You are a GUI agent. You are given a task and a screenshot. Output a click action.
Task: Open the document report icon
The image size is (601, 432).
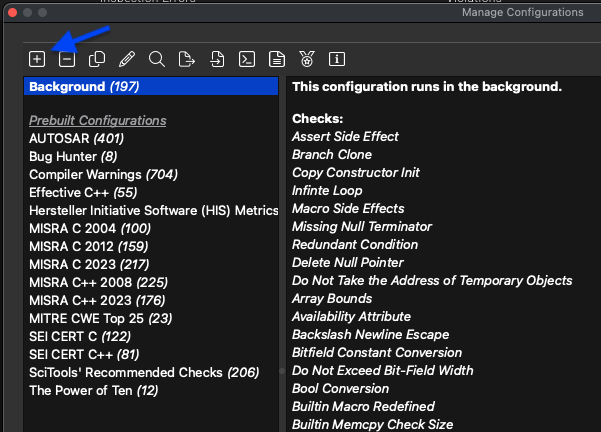tap(277, 59)
